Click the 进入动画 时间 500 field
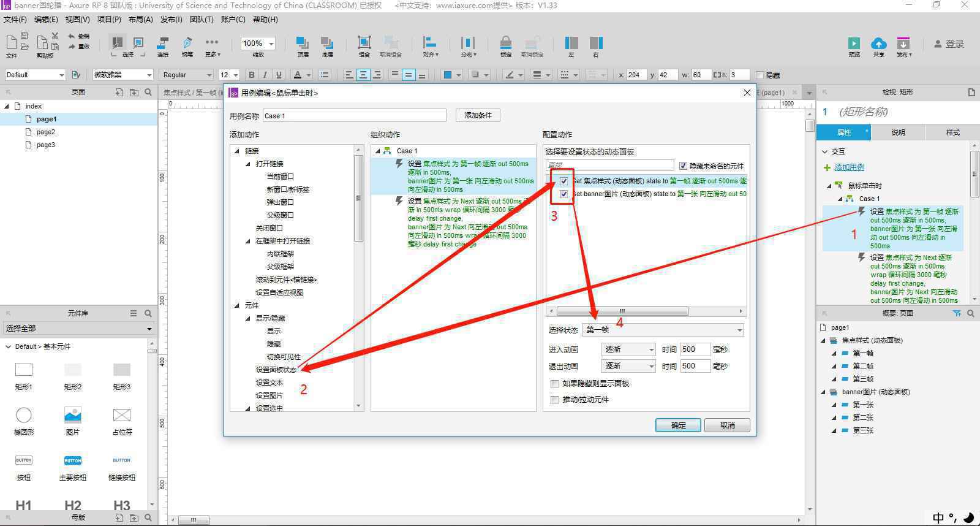This screenshot has height=526, width=980. tap(695, 349)
